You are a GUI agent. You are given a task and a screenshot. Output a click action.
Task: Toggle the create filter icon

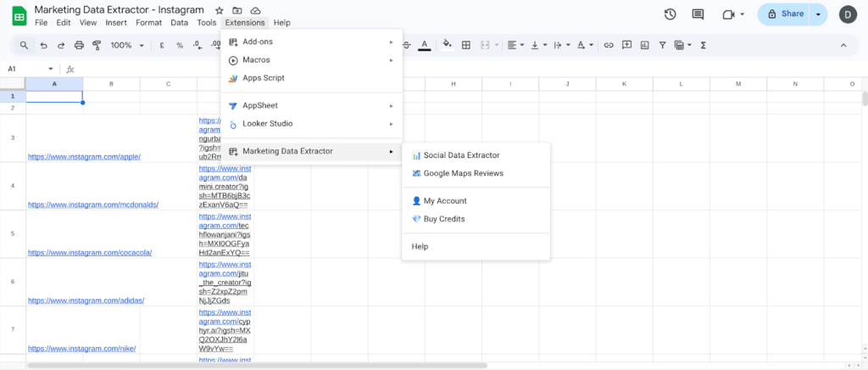click(662, 45)
